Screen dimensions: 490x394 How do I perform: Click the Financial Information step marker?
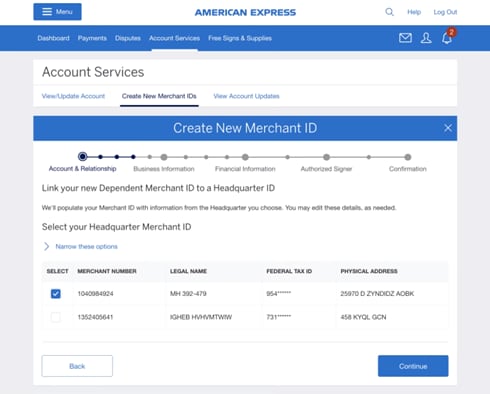[245, 157]
